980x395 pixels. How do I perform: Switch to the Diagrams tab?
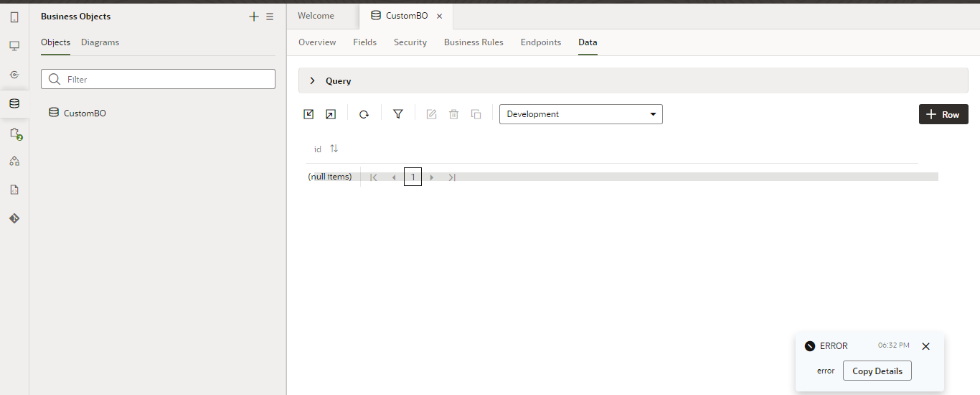(x=100, y=42)
